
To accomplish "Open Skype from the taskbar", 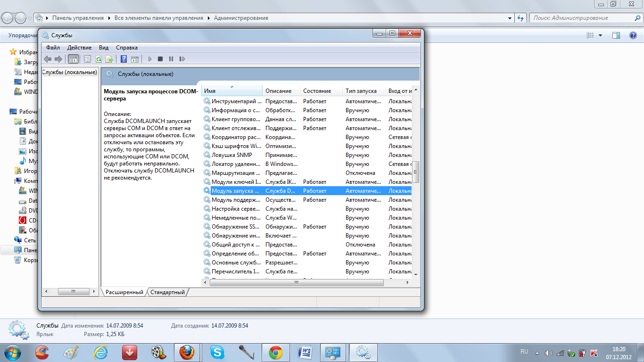I will (x=217, y=352).
